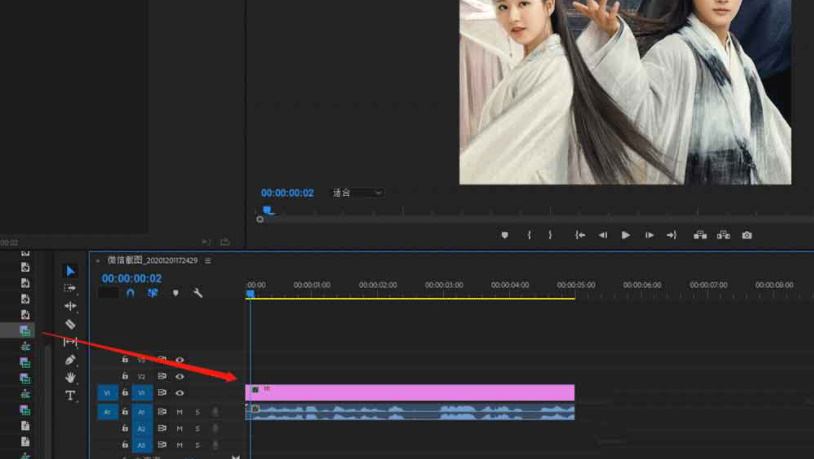Toggle Linked Selection in timeline
The image size is (814, 459).
pyautogui.click(x=152, y=293)
